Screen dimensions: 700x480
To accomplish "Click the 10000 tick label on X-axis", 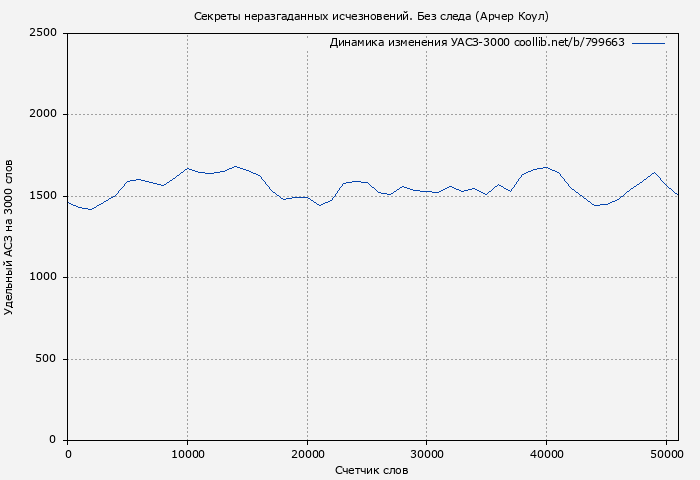I will 187,453.
